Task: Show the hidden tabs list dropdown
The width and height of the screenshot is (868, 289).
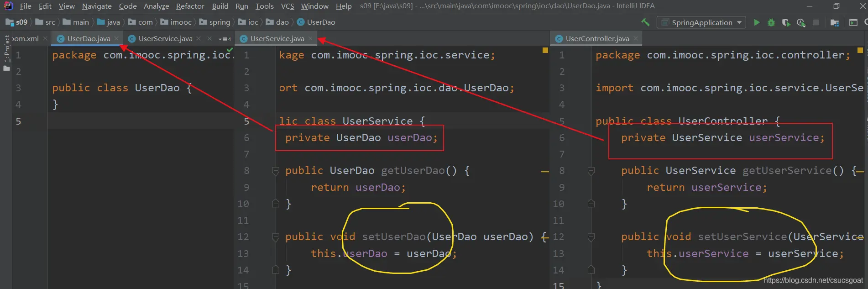Action: [225, 39]
